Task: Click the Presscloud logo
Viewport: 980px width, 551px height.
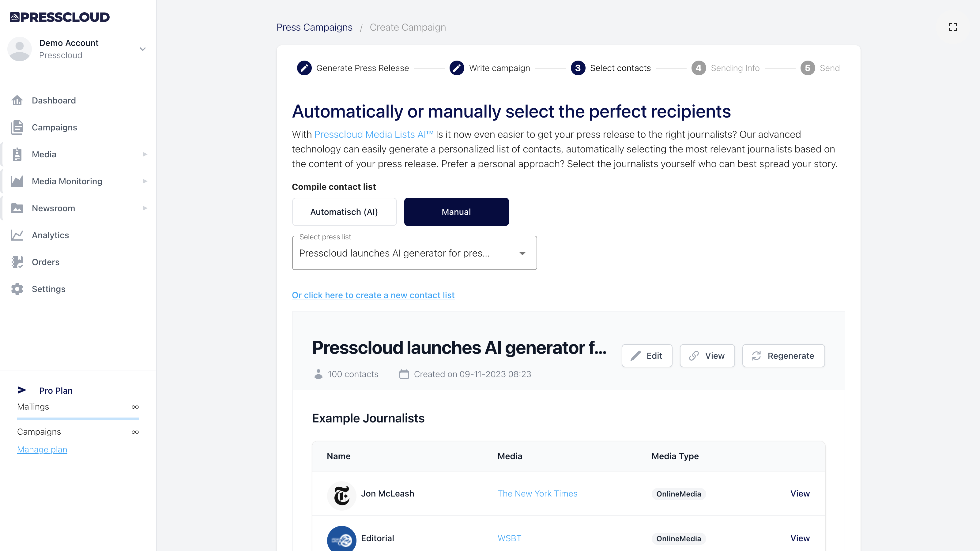Action: (x=59, y=17)
